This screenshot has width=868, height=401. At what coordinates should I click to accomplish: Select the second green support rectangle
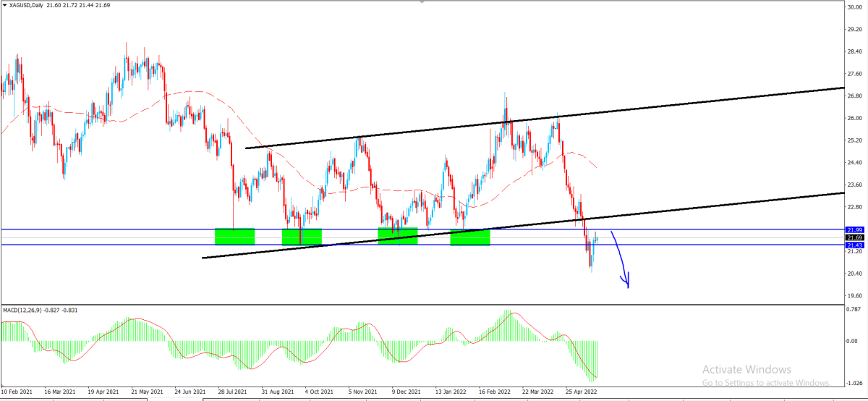click(x=302, y=237)
